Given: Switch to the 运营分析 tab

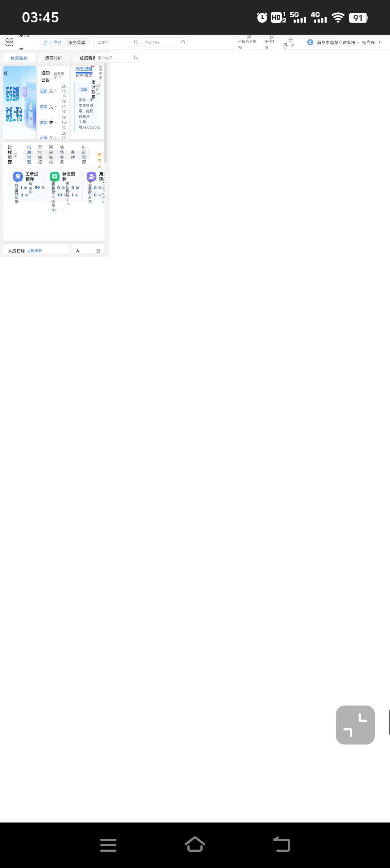Looking at the screenshot, I should (53, 58).
